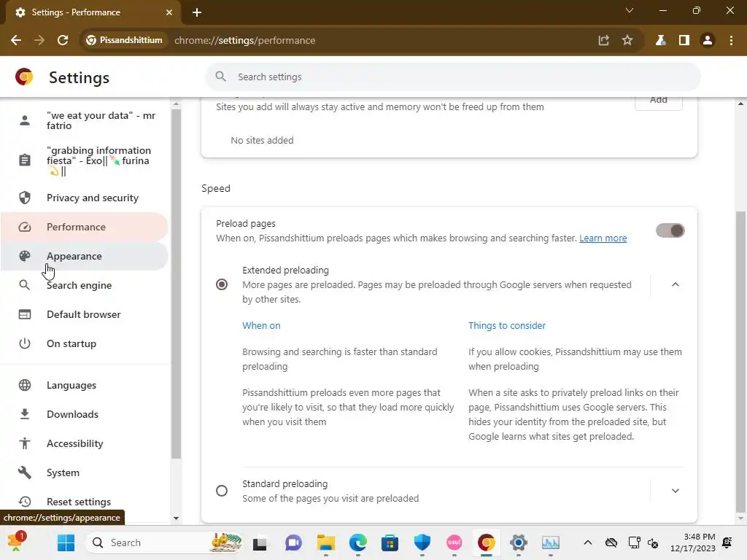The width and height of the screenshot is (747, 560).
Task: Click sidebar scrollbar down arrow
Action: click(176, 518)
